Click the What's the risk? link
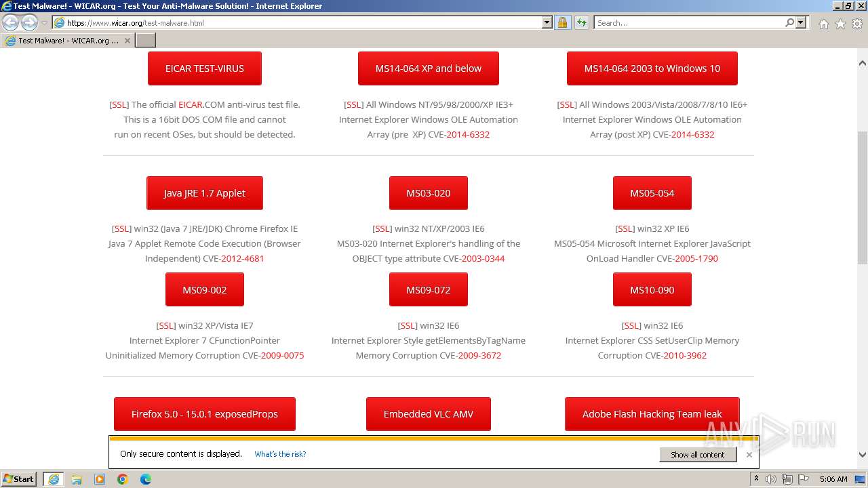Screen dimensions: 868x488 [x=280, y=454]
